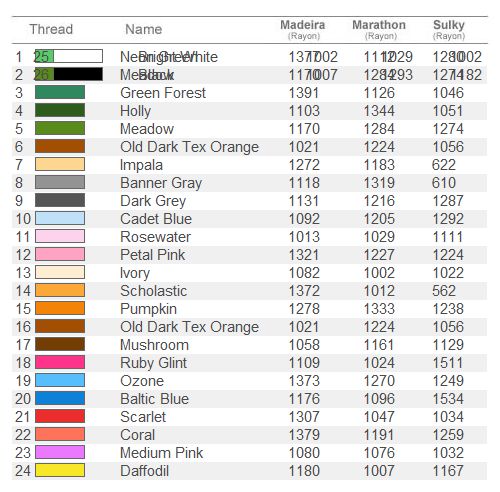Image resolution: width=500 pixels, height=492 pixels.
Task: Click the name 'Mushroom'
Action: tap(154, 345)
